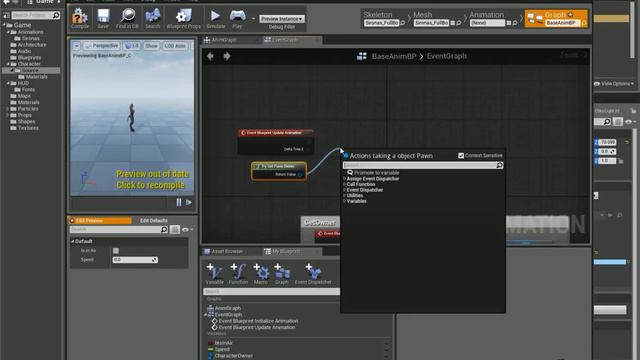Viewport: 640px width, 360px height.
Task: Compile the animation blueprint
Action: (80, 19)
